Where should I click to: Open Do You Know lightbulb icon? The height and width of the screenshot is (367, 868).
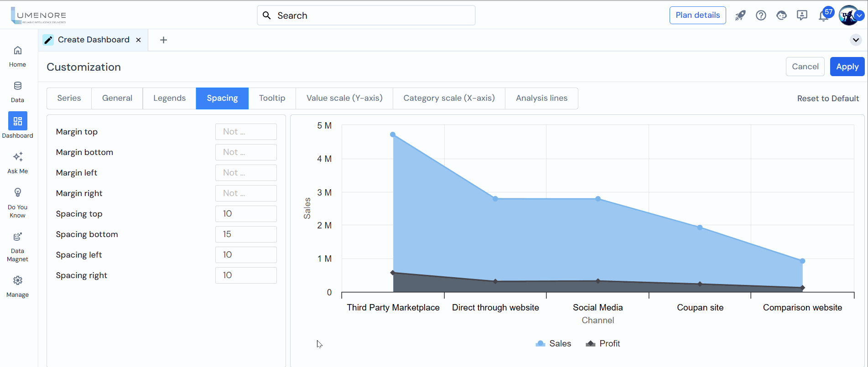click(17, 193)
